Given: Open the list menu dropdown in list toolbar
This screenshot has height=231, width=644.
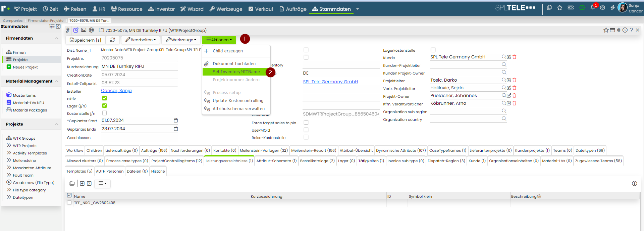Looking at the screenshot, I should (x=102, y=184).
